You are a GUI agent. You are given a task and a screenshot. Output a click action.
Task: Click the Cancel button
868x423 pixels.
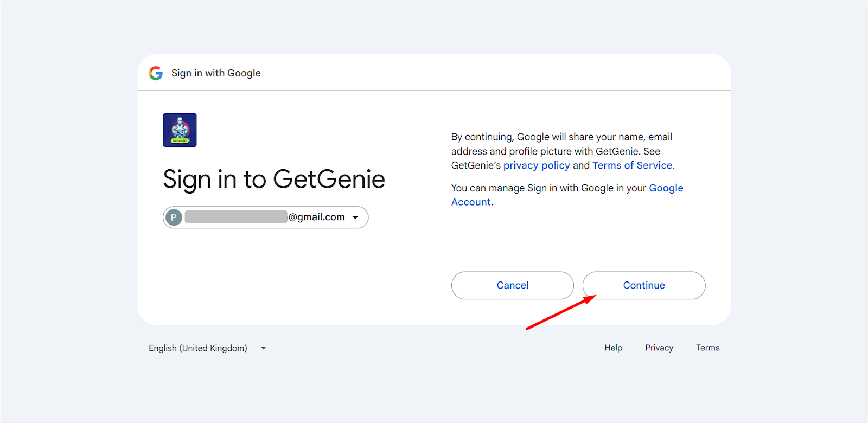coord(513,285)
